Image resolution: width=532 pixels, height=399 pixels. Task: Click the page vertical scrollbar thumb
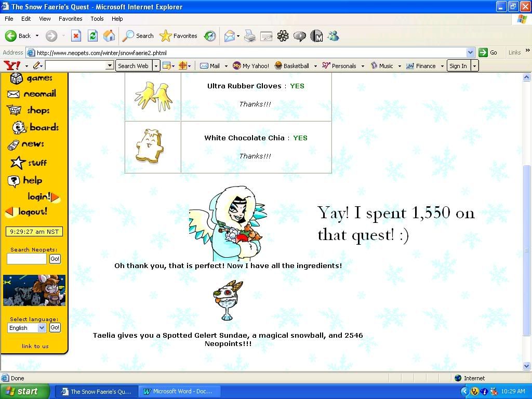[x=527, y=250]
